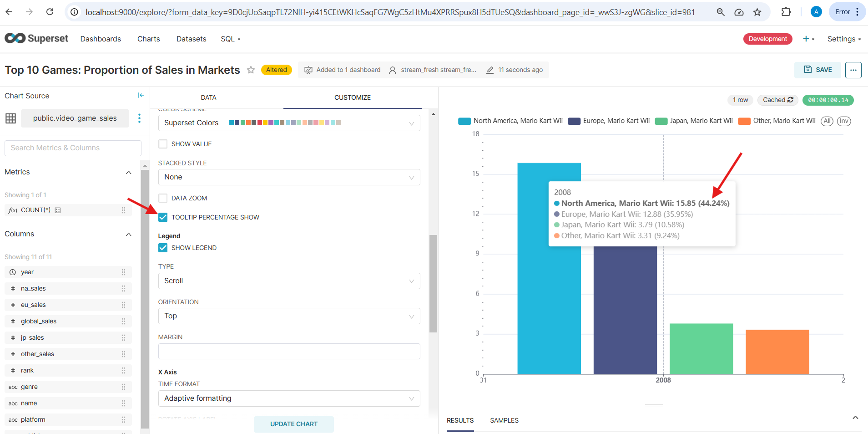Bookmark this page with the star icon
This screenshot has width=868, height=434.
757,12
